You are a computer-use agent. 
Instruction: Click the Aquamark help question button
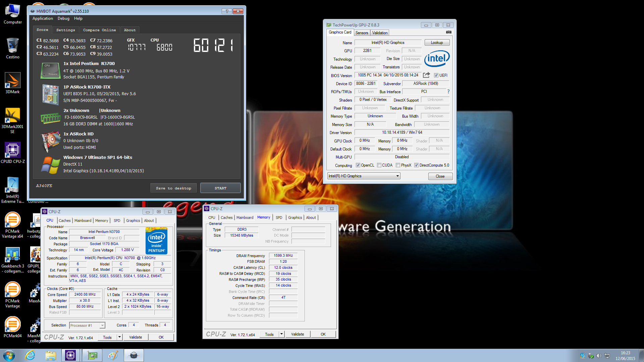227,11
